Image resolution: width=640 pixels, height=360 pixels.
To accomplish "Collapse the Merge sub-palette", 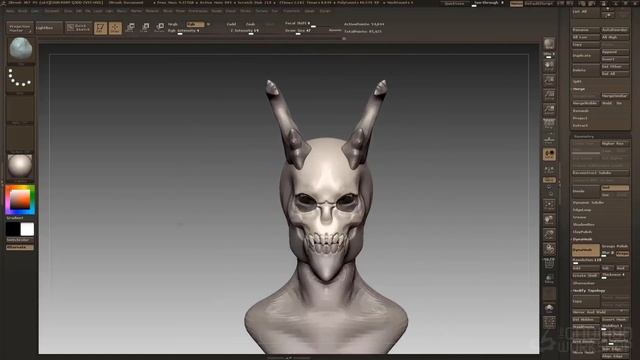I will tap(579, 89).
